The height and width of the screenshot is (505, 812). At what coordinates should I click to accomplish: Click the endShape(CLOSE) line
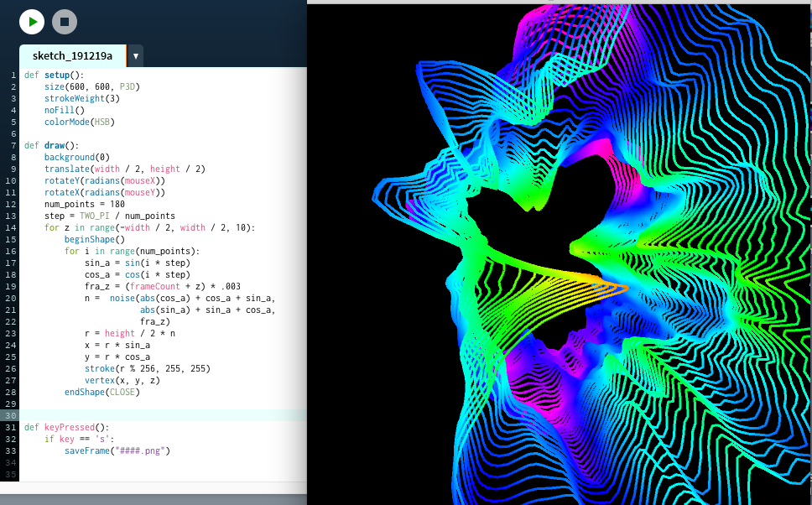coord(101,392)
